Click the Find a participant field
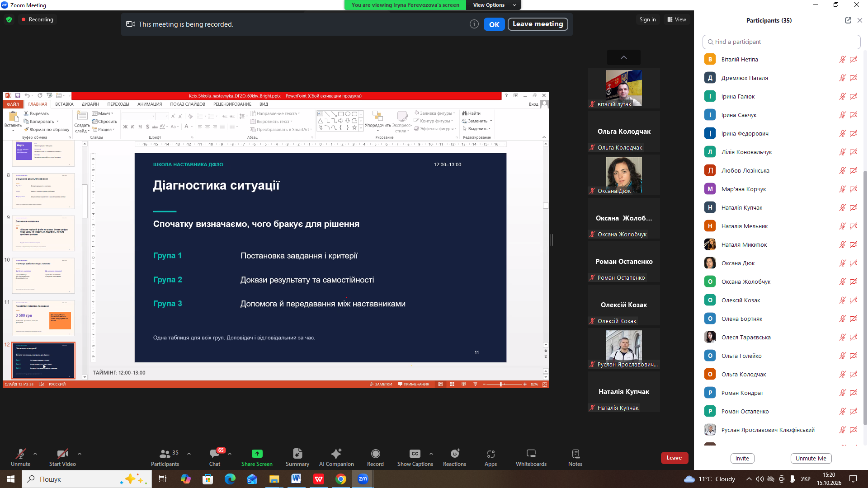Viewport: 868px width, 488px height. coord(781,42)
